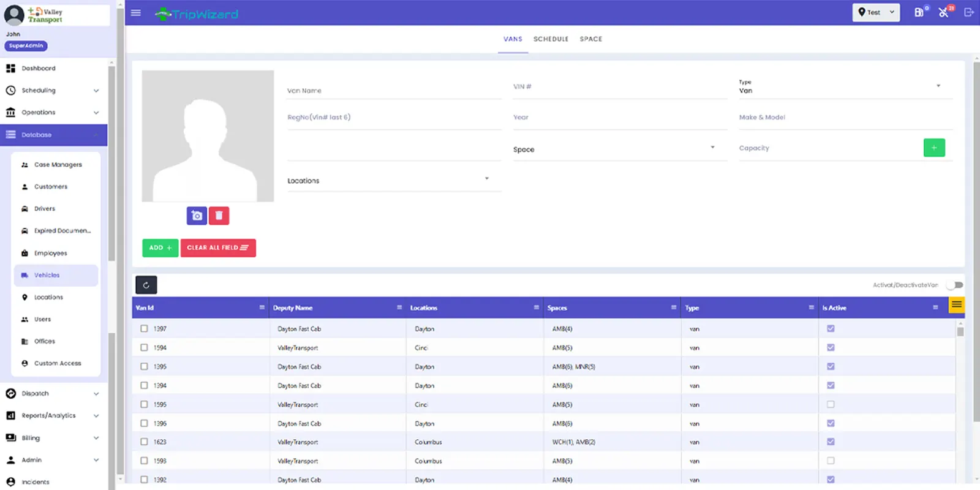
Task: Switch to the Space tab
Action: (x=590, y=39)
